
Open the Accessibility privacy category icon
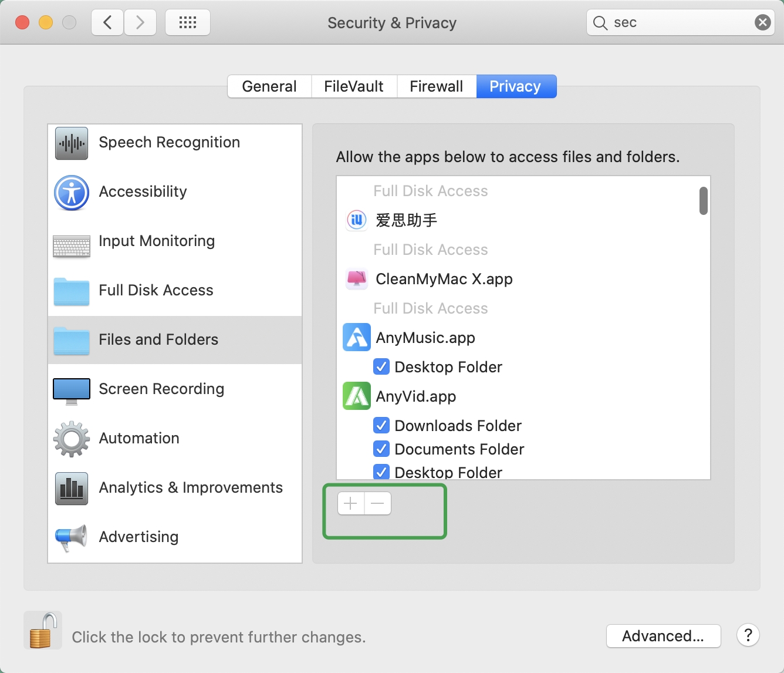coord(72,193)
